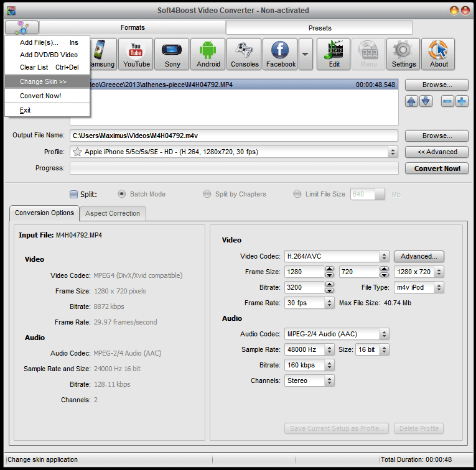This screenshot has width=476, height=470.
Task: Click the Output File Name field
Action: tap(234, 136)
